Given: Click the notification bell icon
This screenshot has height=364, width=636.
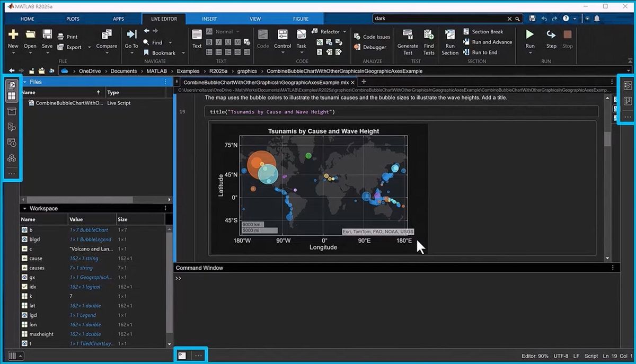Looking at the screenshot, I should pyautogui.click(x=597, y=19).
